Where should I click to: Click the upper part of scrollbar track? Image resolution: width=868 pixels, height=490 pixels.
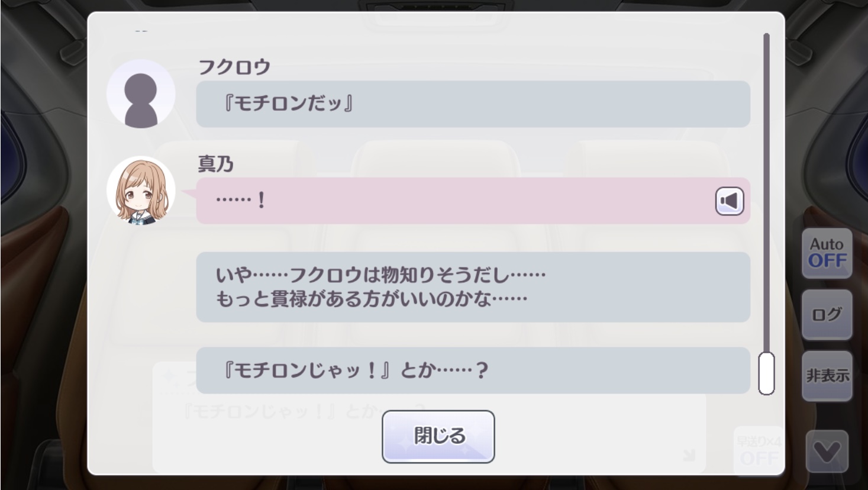[766, 118]
